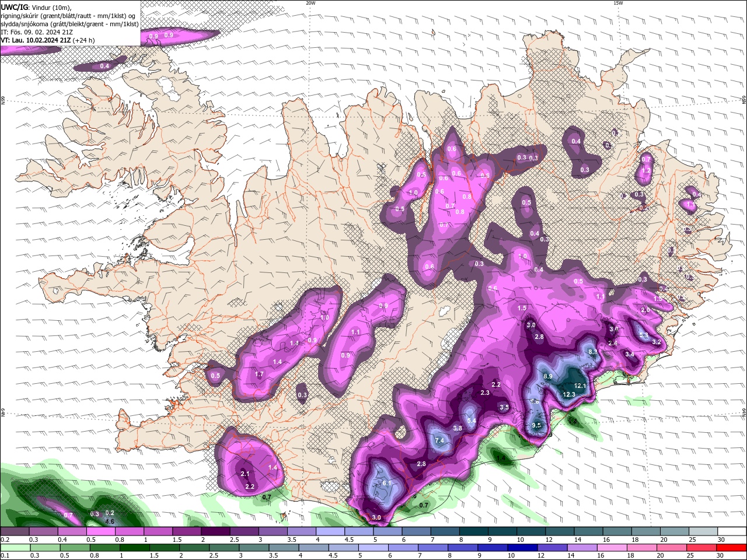Click the '(+24 h)' forecast offset text

pyautogui.click(x=84, y=40)
